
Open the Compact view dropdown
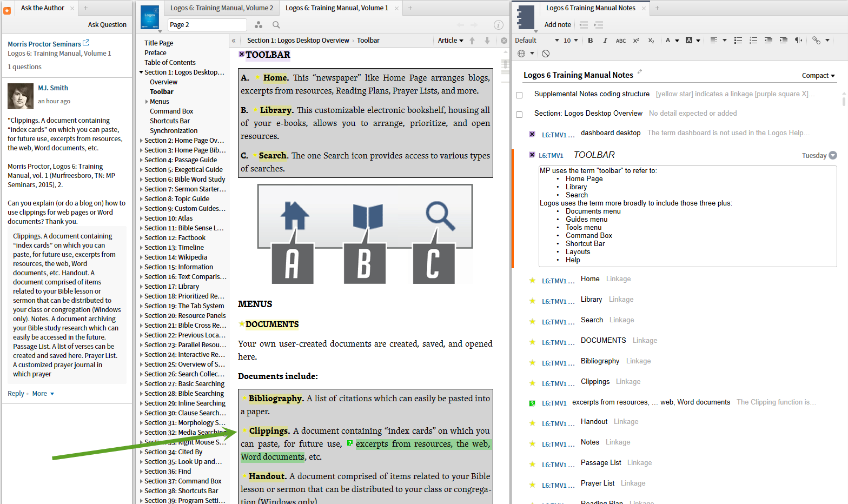tap(818, 76)
